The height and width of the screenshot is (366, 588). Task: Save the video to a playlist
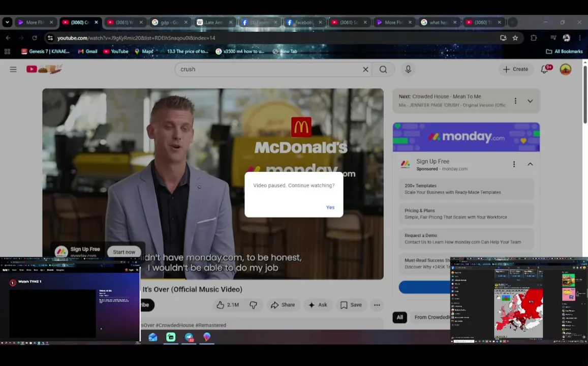[351, 305]
